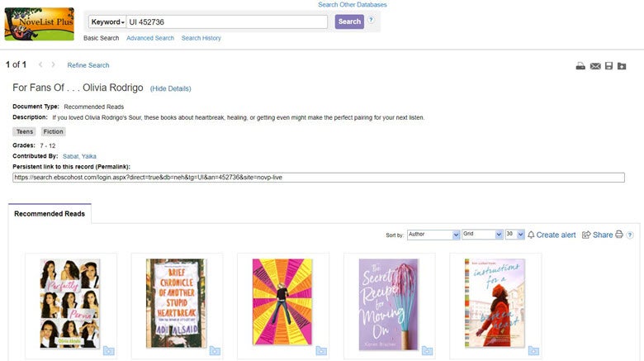This screenshot has height=361, width=644.
Task: Click the grades value '7 - 12'
Action: 48,145
